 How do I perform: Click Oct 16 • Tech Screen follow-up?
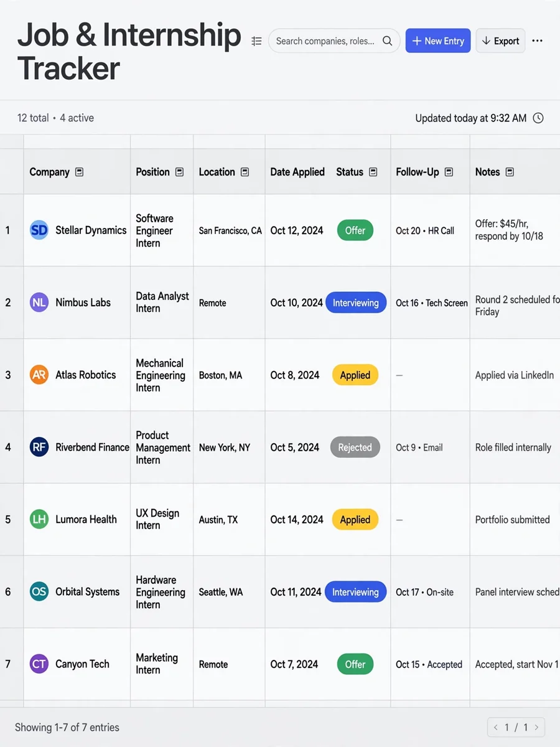pos(432,303)
